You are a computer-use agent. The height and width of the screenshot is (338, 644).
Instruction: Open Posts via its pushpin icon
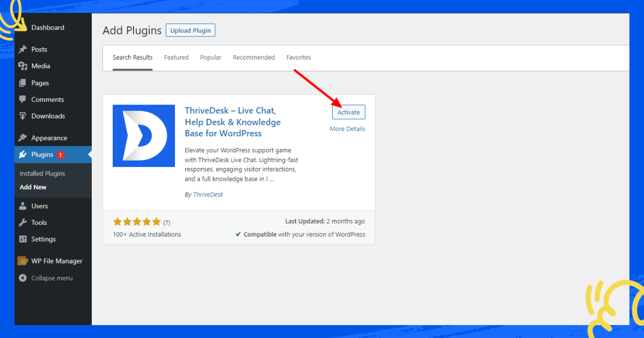tap(23, 49)
